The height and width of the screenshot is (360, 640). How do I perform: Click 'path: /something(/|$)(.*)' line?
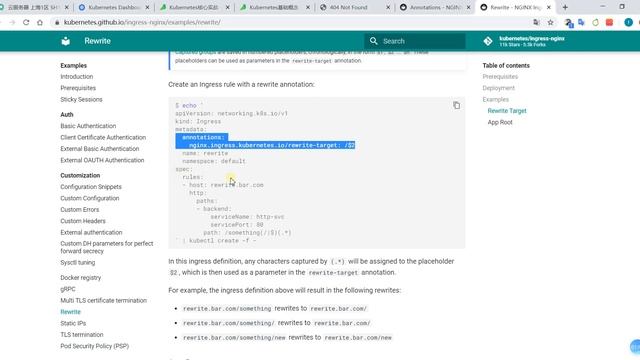pyautogui.click(x=247, y=233)
